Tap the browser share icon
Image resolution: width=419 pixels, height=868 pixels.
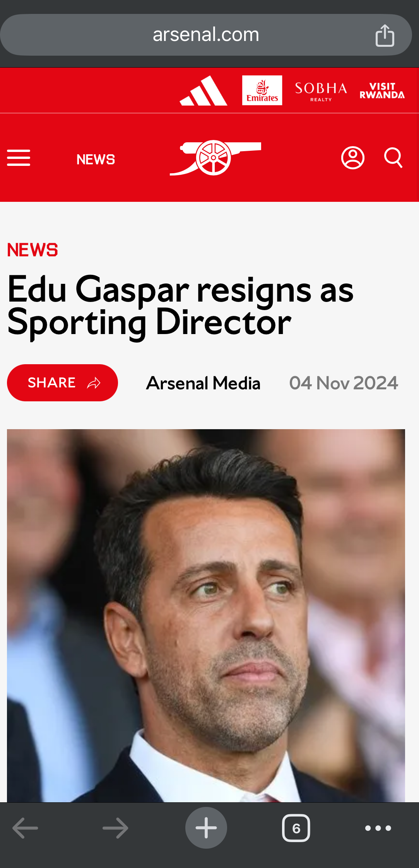(x=385, y=35)
